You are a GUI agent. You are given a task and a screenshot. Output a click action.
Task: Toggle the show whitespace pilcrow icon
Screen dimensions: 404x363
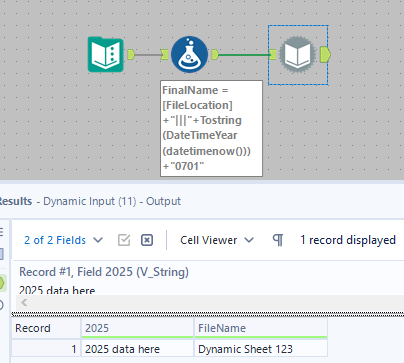coord(278,240)
